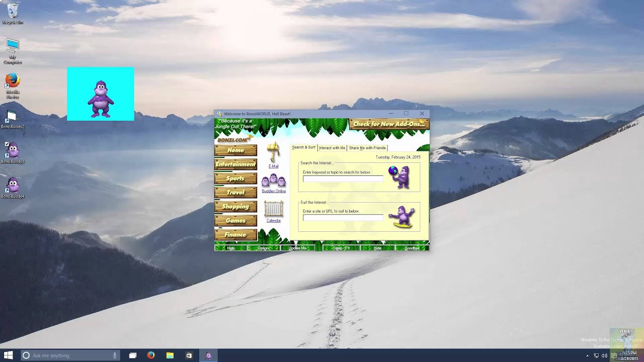Open the Store from the taskbar
This screenshot has width=644, height=362.
tap(189, 355)
